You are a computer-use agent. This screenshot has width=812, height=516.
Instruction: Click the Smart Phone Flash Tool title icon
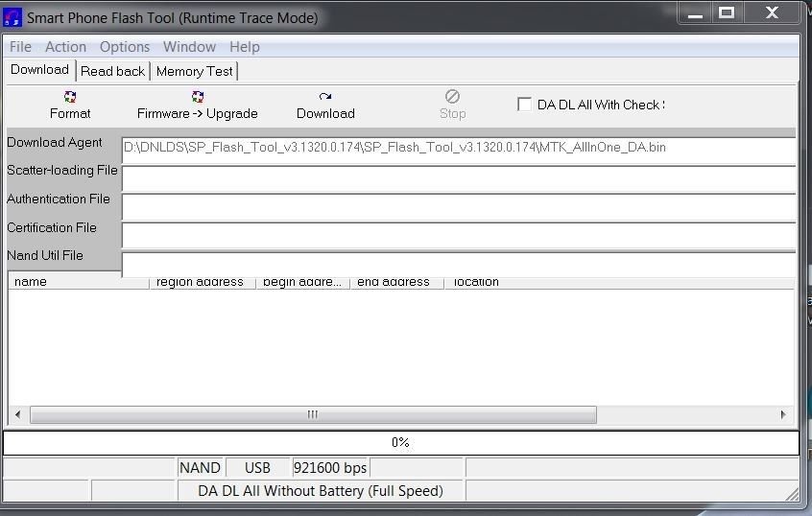[12, 17]
